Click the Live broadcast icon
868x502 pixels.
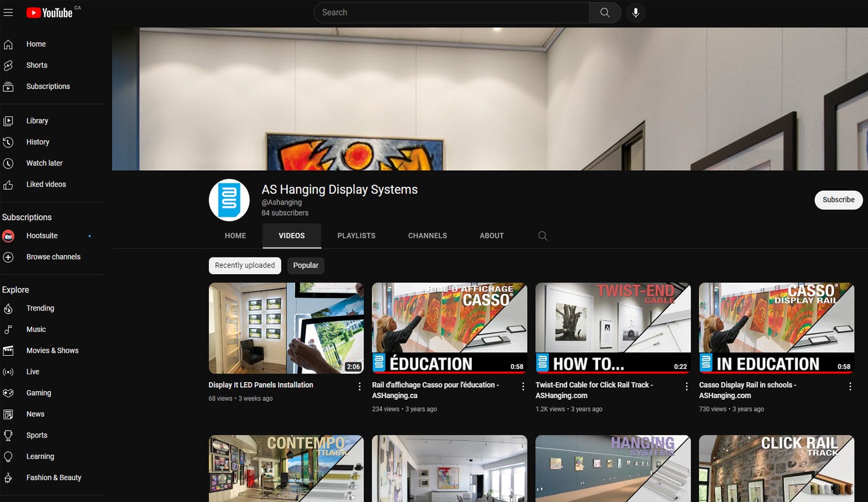8,372
